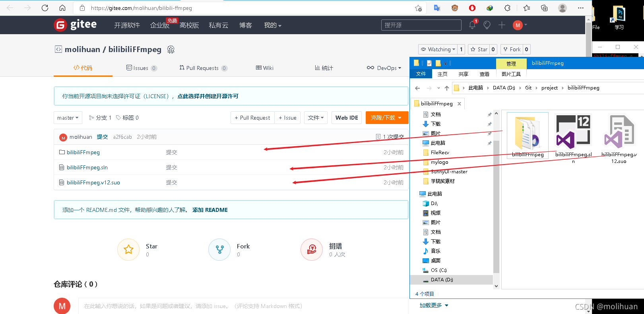644x314 pixels.
Task: Focus the 搜开源 search field
Action: pyautogui.click(x=421, y=25)
